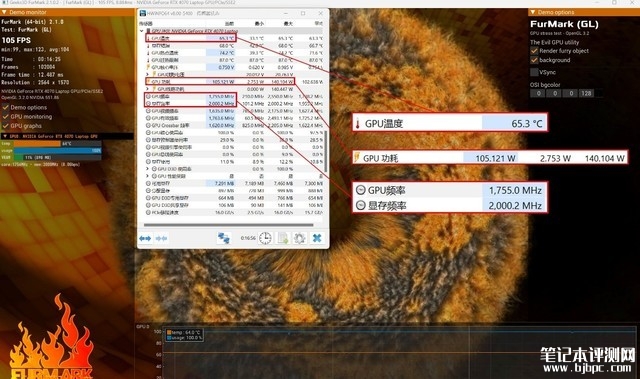Image resolution: width=640 pixels, height=379 pixels.
Task: Click the thermometer icon of the 87.0 °C row
Action: 148,60
